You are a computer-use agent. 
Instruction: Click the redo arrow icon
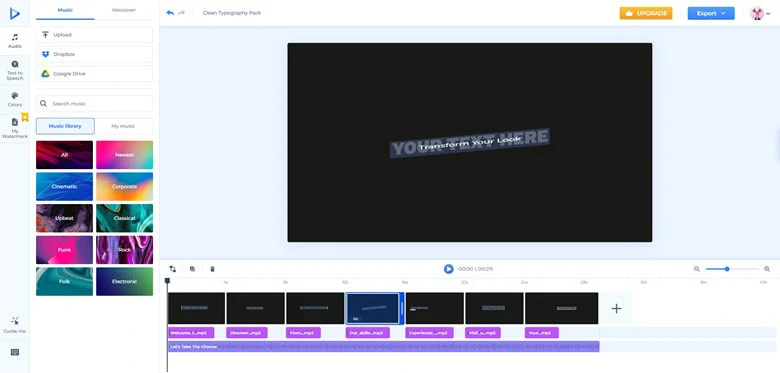(x=181, y=13)
